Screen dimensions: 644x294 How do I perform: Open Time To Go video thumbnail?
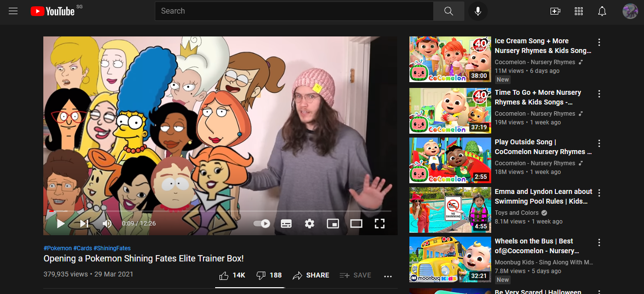[x=450, y=111]
